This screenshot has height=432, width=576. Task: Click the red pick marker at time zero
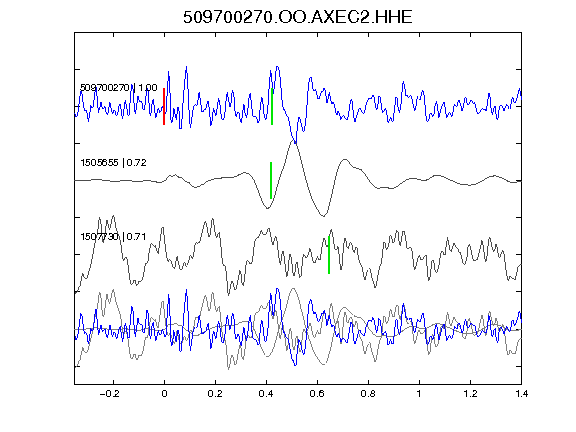coord(164,107)
